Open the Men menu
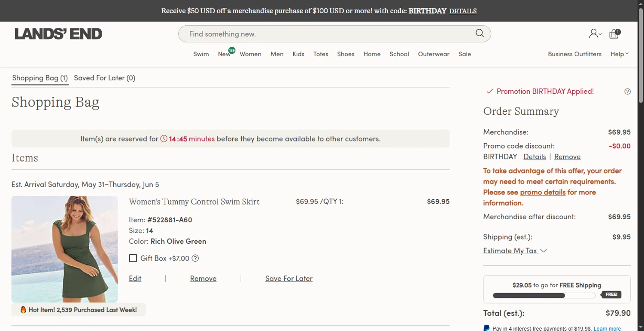The image size is (644, 331). click(x=277, y=54)
